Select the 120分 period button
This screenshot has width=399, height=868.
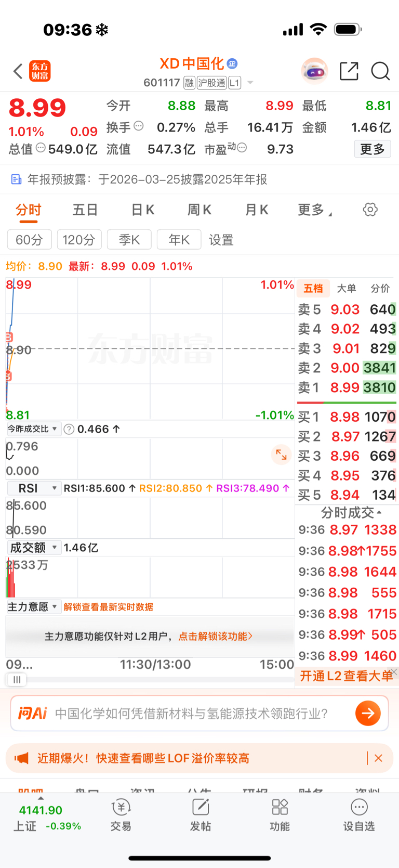[x=79, y=240]
